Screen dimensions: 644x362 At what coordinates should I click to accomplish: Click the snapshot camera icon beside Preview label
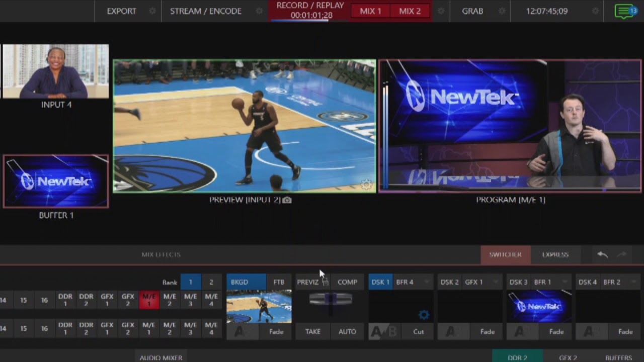click(x=287, y=200)
